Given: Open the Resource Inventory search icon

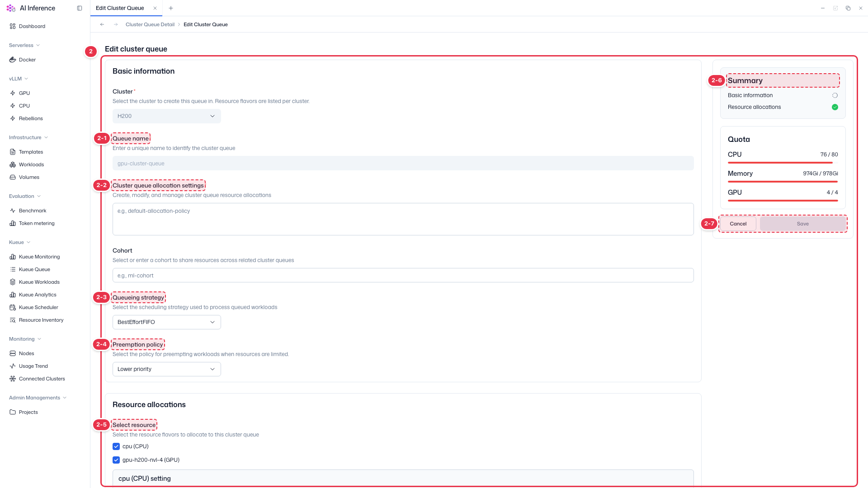Looking at the screenshot, I should point(13,320).
